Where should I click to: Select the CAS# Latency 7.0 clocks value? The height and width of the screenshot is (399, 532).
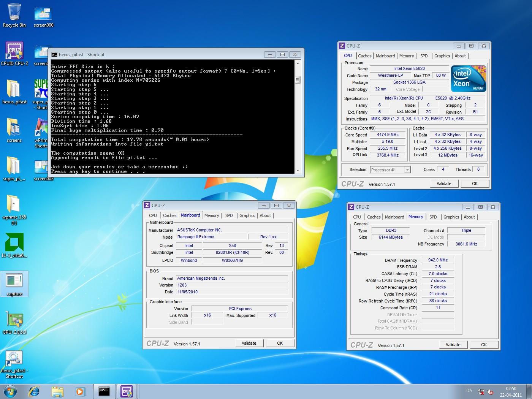pyautogui.click(x=438, y=274)
